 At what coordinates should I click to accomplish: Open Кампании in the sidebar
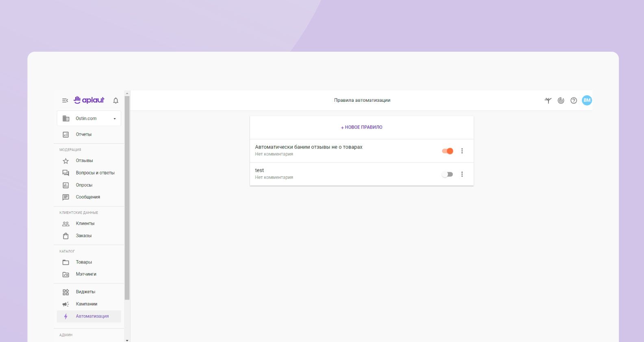click(86, 304)
